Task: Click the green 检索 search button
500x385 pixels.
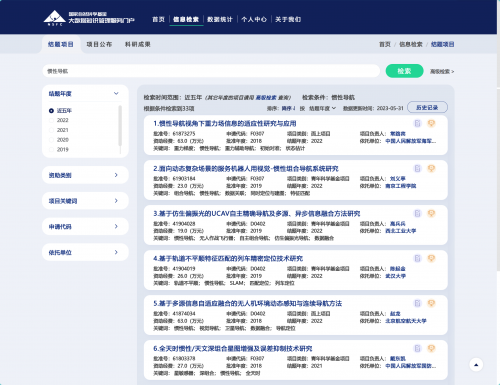Action: (x=404, y=71)
